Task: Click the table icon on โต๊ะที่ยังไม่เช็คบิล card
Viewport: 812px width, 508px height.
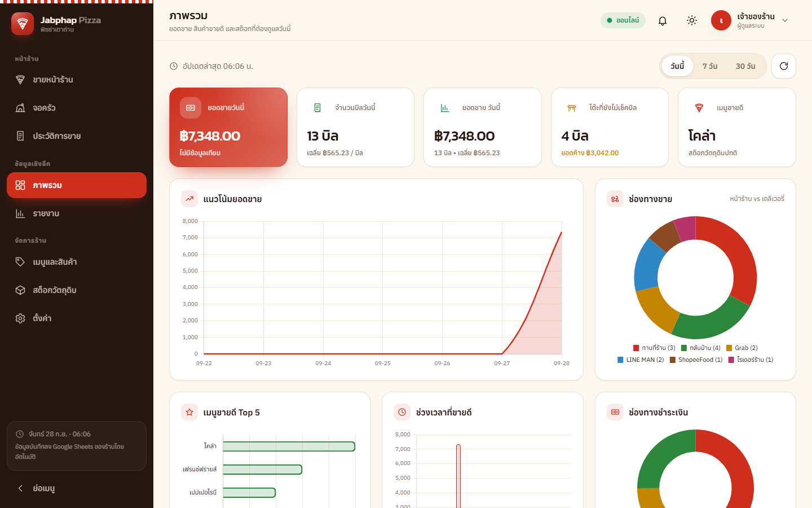Action: (572, 108)
